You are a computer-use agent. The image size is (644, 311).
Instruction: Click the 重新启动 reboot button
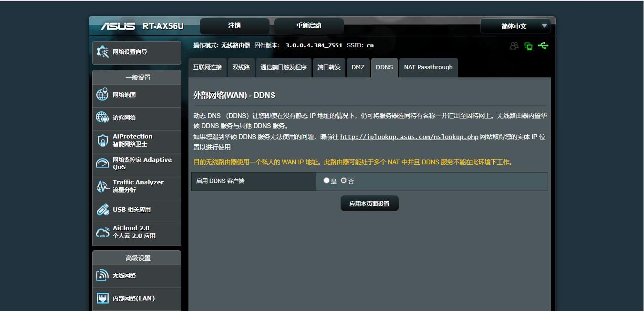pyautogui.click(x=309, y=26)
